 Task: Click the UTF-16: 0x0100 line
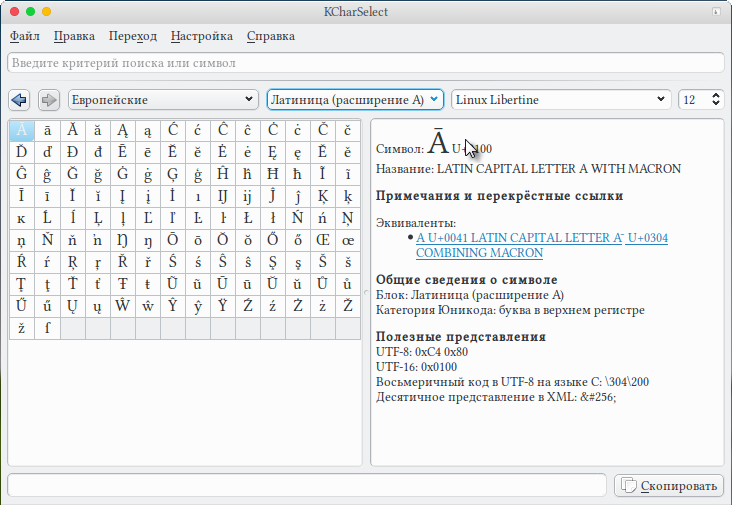coord(416,366)
